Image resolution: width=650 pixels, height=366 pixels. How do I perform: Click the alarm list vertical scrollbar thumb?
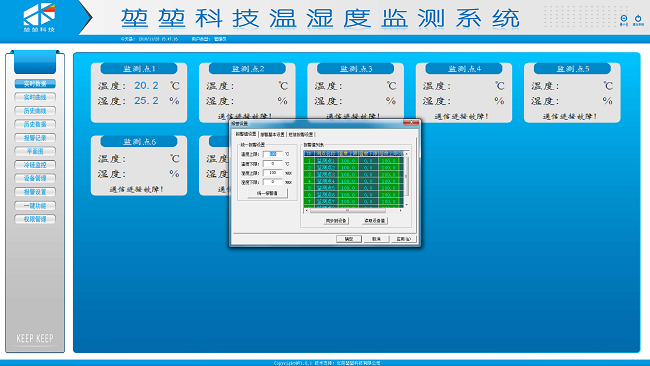click(406, 176)
